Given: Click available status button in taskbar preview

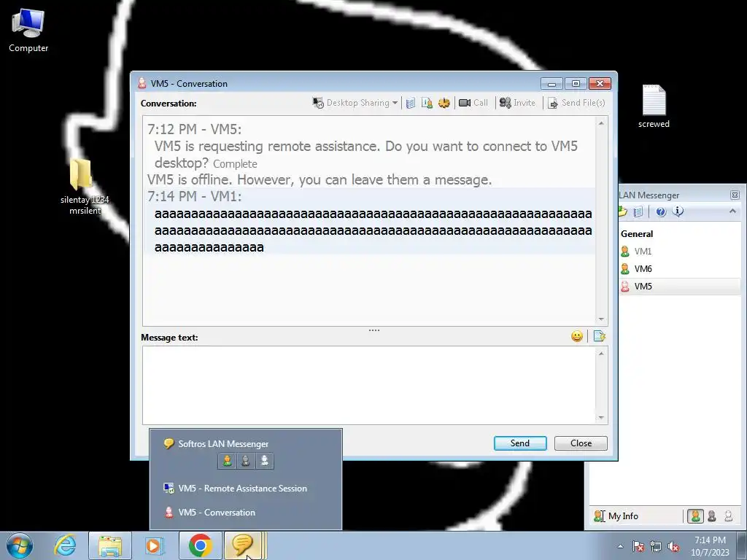Looking at the screenshot, I should [228, 461].
